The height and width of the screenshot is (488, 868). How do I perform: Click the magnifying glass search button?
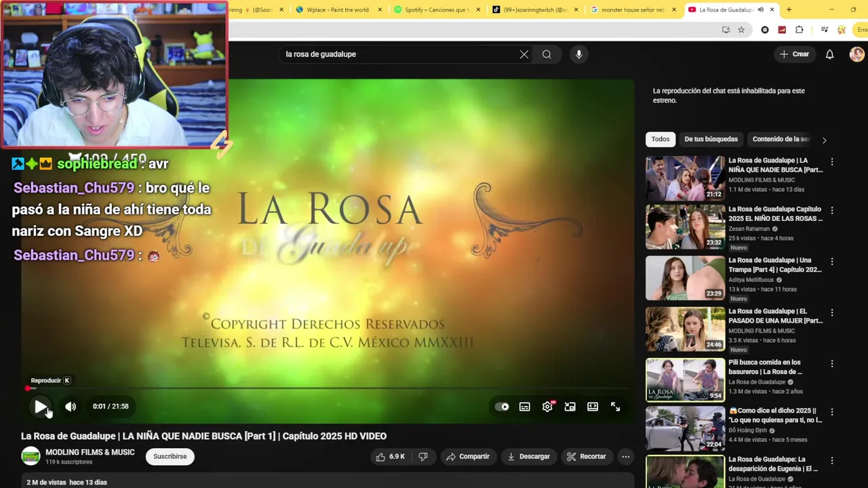point(547,54)
